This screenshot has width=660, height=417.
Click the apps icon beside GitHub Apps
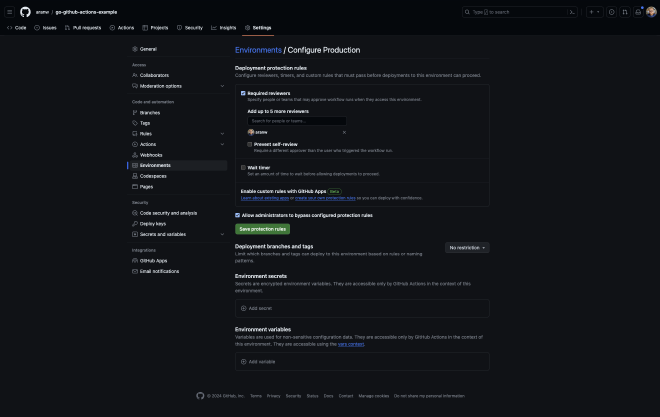point(135,261)
